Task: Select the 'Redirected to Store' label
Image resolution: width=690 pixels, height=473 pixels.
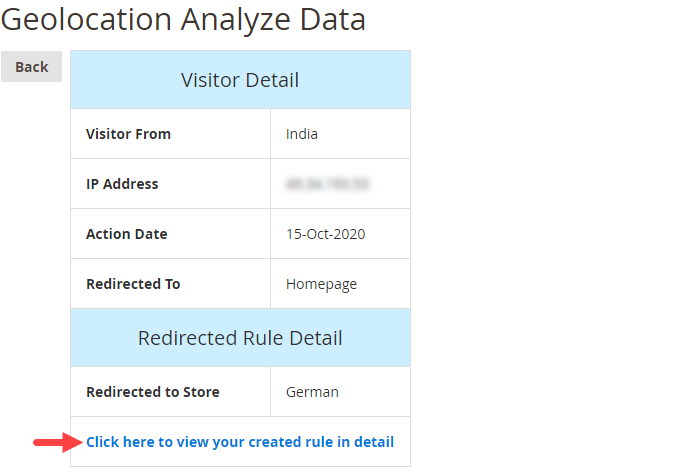Action: (x=153, y=392)
